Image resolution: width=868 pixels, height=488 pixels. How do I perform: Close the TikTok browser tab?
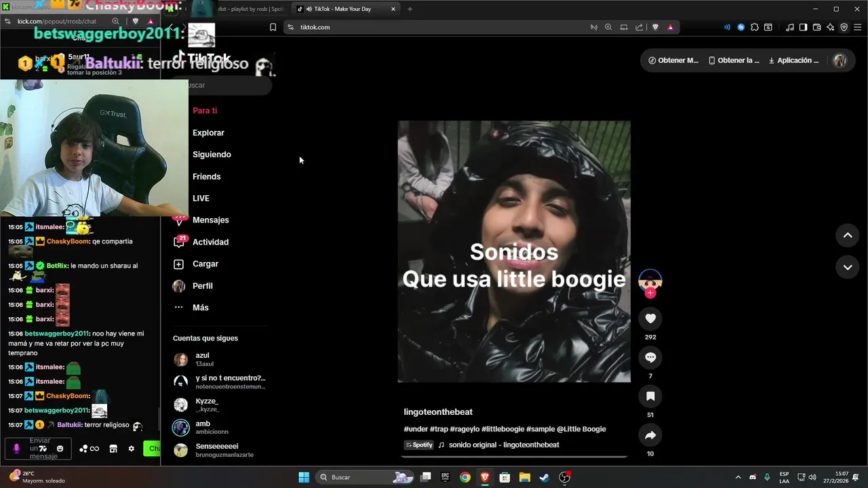[393, 9]
